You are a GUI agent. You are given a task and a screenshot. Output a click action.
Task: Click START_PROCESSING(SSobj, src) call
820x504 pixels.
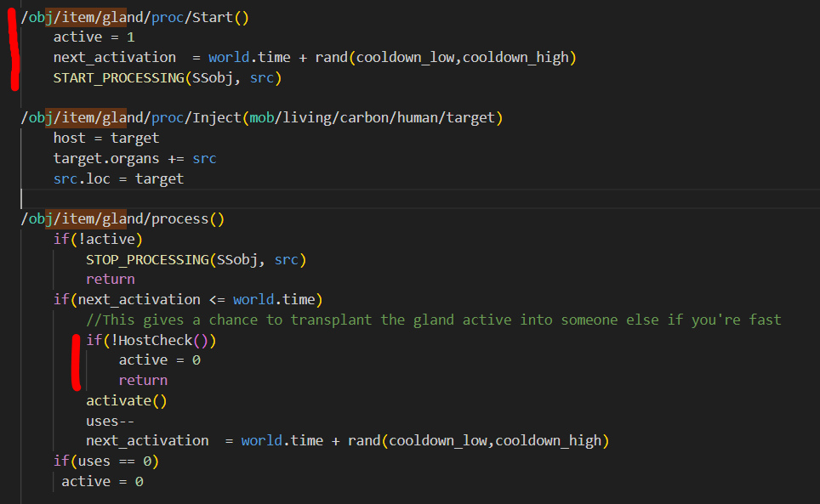click(x=168, y=78)
